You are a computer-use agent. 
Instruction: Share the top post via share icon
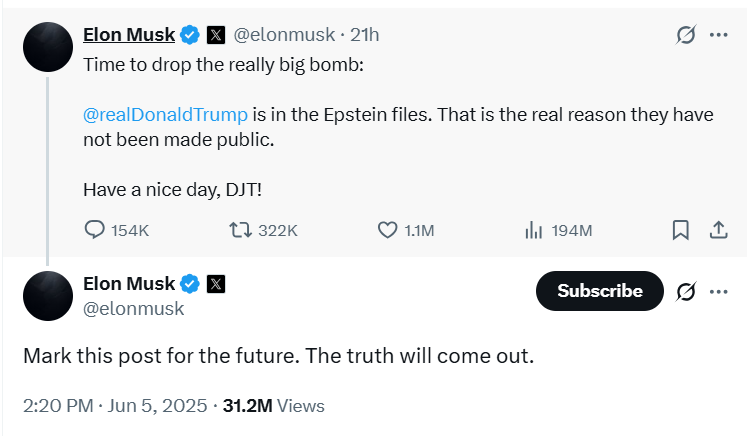click(x=718, y=230)
